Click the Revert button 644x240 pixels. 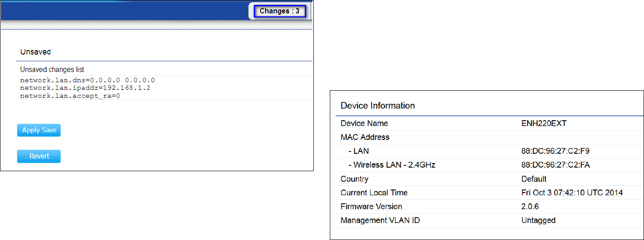pyautogui.click(x=39, y=156)
